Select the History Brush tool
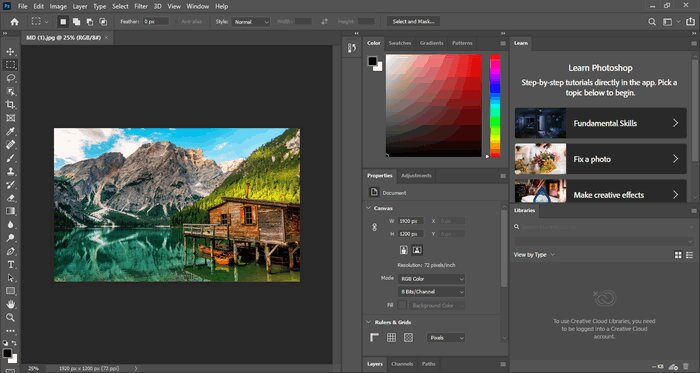Screen dimensions: 700x373 pos(10,185)
